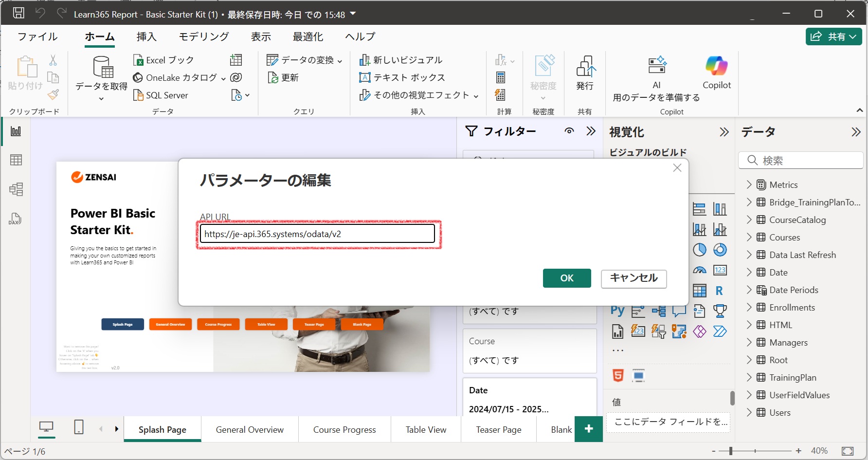This screenshot has height=460, width=868.
Task: Collapse the ribbon with the chevron
Action: (860, 111)
